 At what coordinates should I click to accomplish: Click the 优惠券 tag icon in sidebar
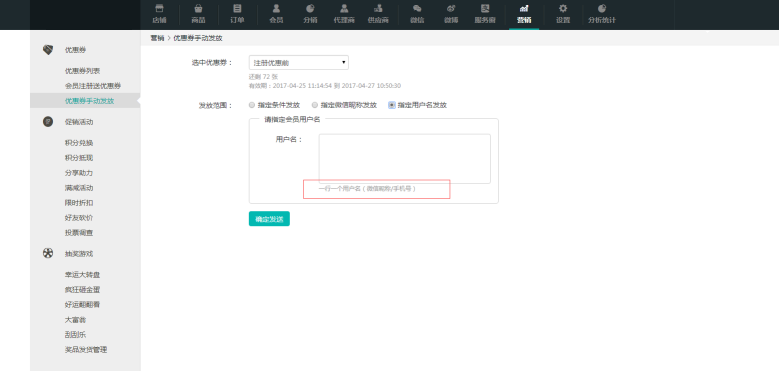[48, 50]
